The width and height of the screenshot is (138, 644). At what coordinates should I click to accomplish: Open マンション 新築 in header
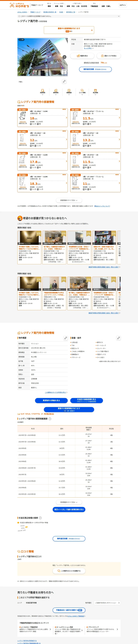[57, 6]
